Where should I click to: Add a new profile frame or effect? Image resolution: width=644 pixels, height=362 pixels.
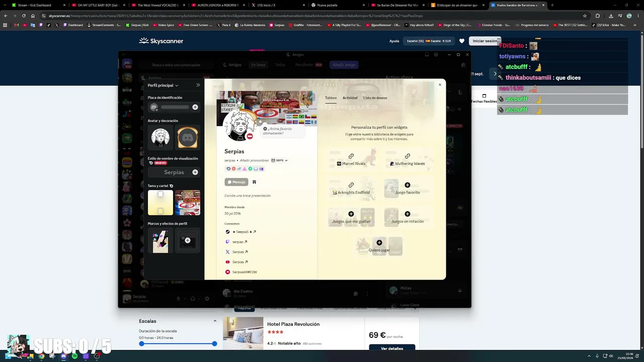[x=188, y=240]
